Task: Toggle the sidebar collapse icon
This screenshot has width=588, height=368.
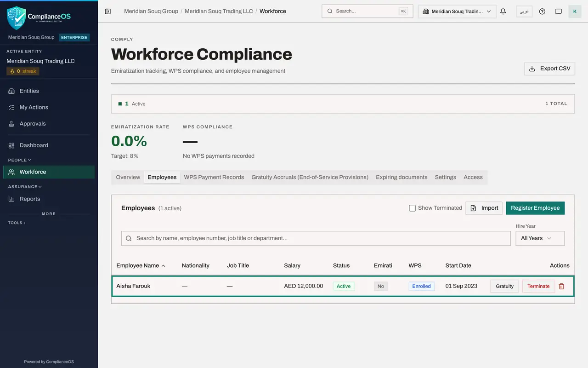Action: [x=108, y=11]
